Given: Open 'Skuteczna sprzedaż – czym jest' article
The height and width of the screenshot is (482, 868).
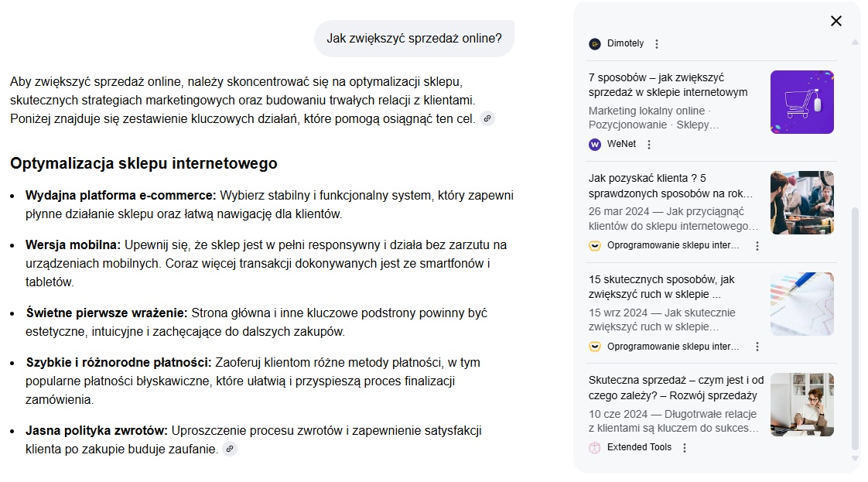Looking at the screenshot, I should click(x=675, y=388).
